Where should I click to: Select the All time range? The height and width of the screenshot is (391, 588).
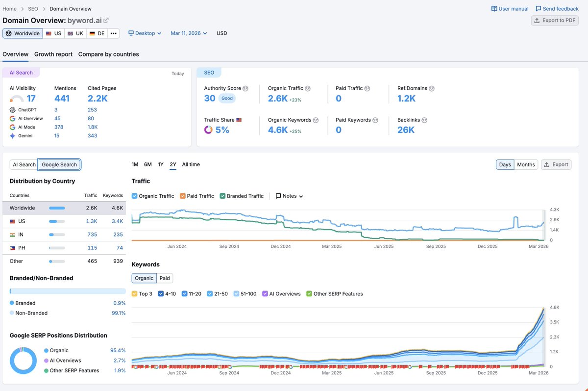pos(191,164)
